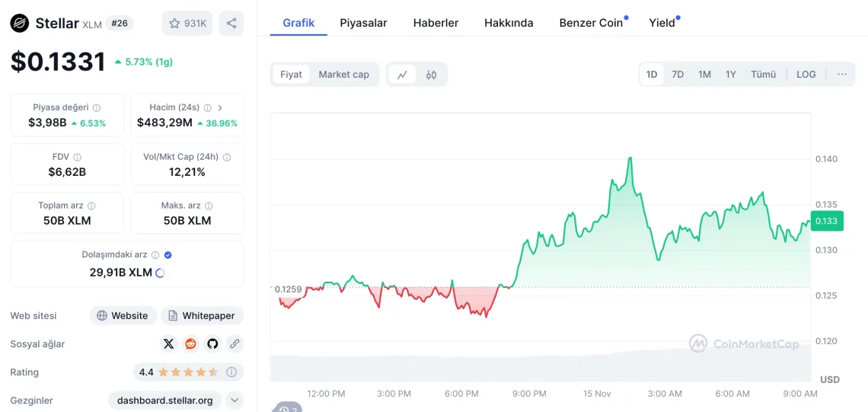Switch to candlestick chart view
The width and height of the screenshot is (868, 412).
click(x=431, y=75)
